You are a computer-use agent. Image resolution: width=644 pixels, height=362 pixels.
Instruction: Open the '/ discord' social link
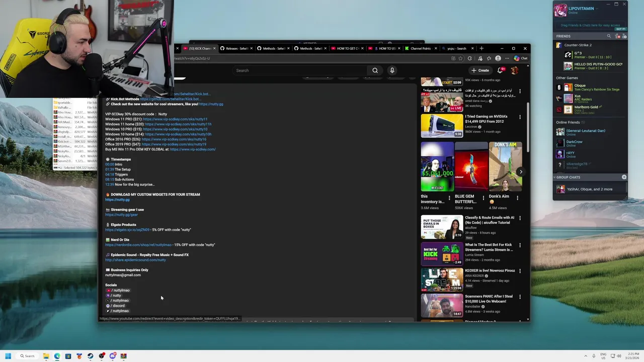tap(115, 306)
